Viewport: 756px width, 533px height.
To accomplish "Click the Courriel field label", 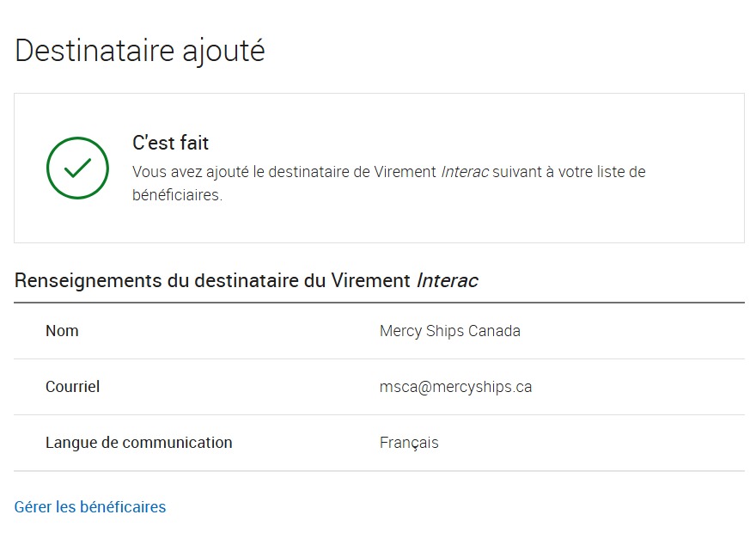I will point(73,387).
